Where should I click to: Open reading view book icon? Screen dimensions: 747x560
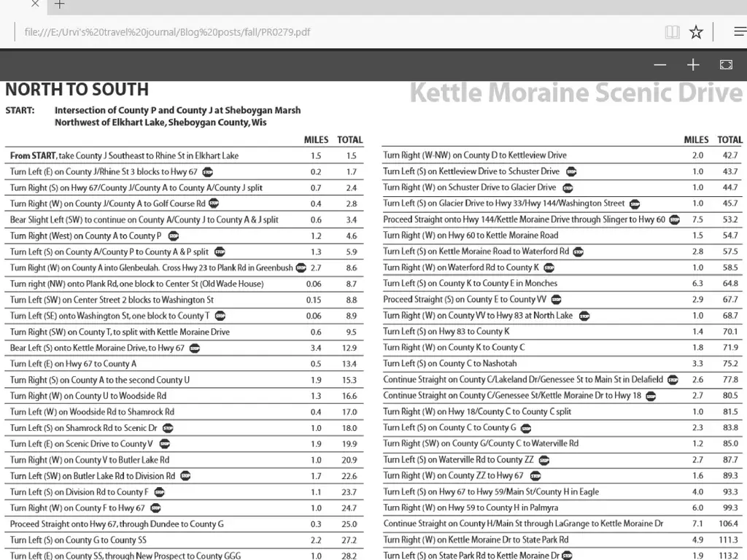pyautogui.click(x=672, y=32)
